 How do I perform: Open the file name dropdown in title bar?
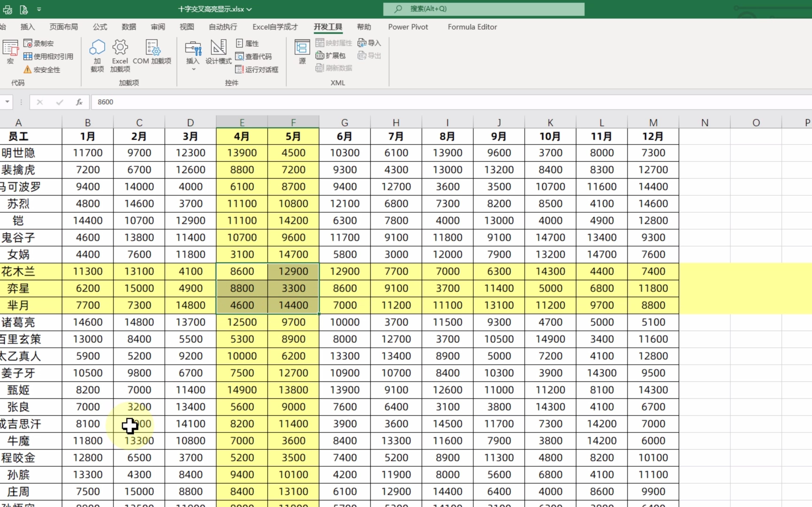(x=249, y=9)
